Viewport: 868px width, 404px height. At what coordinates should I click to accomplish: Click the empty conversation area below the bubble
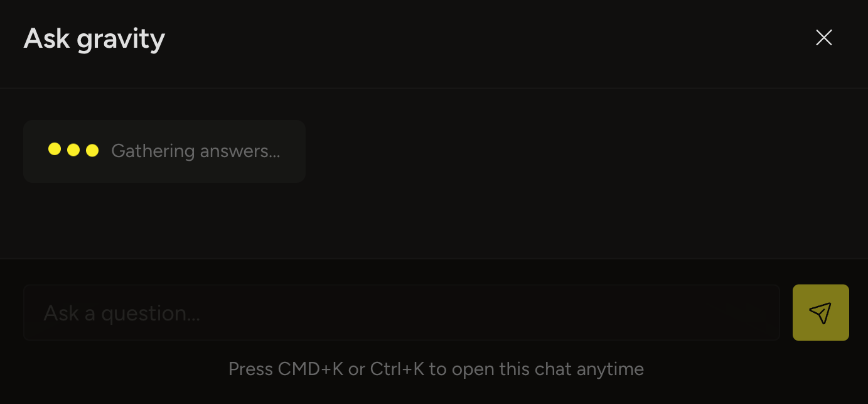pos(434,220)
